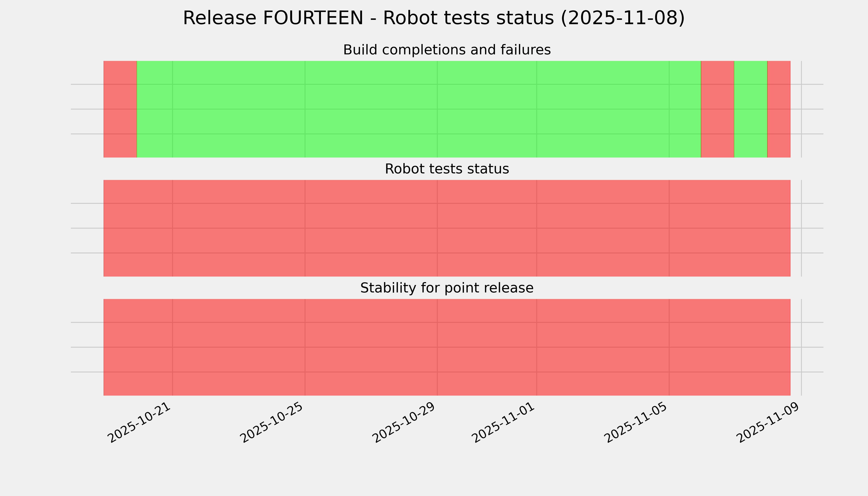Click the first red segment in the build chart

click(x=120, y=109)
